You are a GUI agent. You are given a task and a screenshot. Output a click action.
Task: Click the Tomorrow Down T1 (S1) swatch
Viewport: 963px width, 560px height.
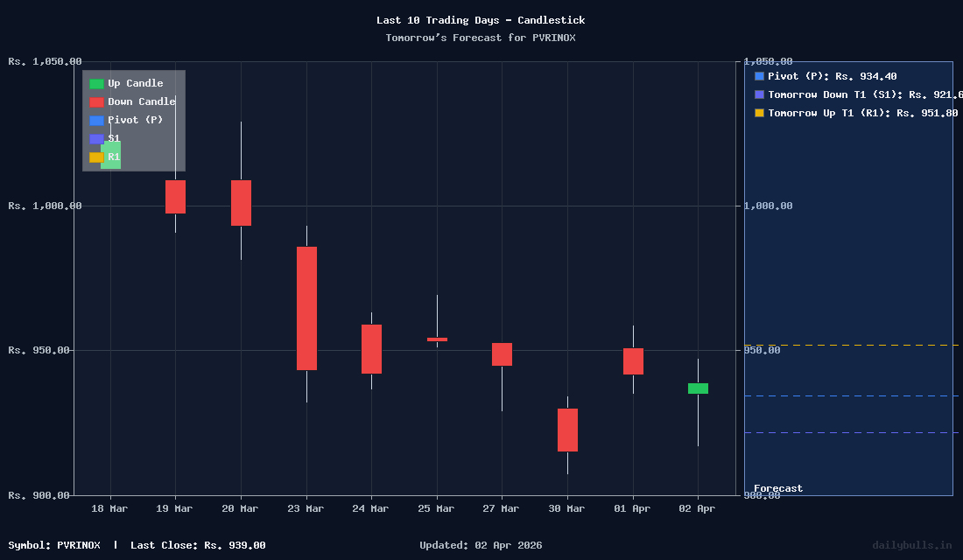(x=758, y=94)
